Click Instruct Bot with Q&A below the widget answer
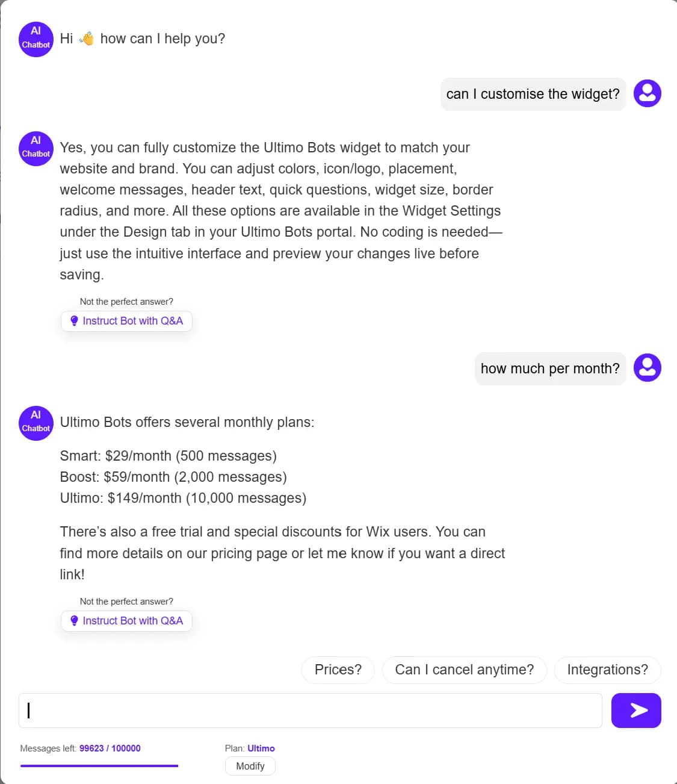 [x=126, y=320]
